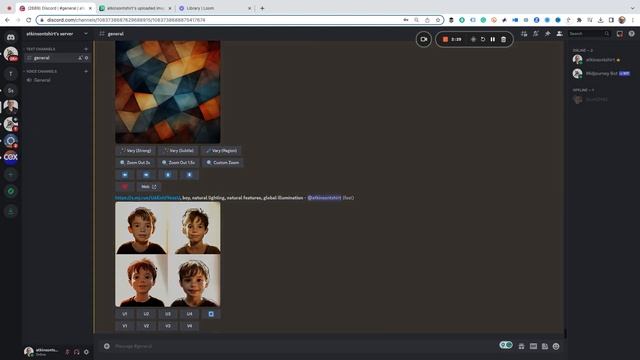Click the Threads icon in channel header

(524, 34)
